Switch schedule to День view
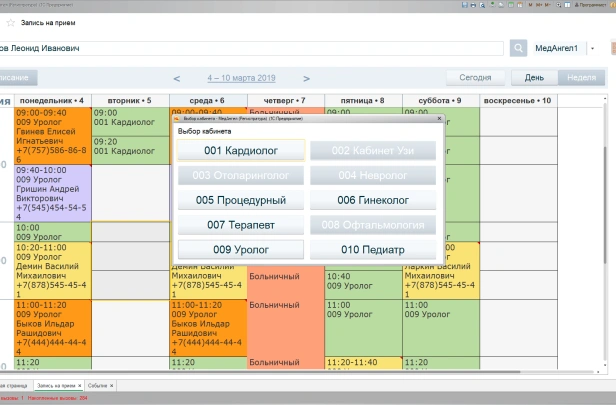 pos(534,78)
